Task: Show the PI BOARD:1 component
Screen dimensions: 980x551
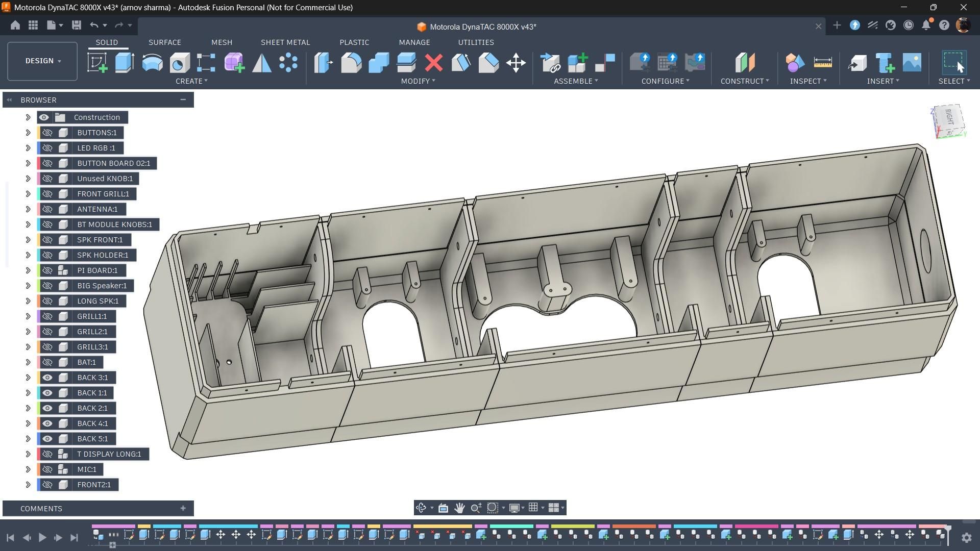Action: [47, 270]
